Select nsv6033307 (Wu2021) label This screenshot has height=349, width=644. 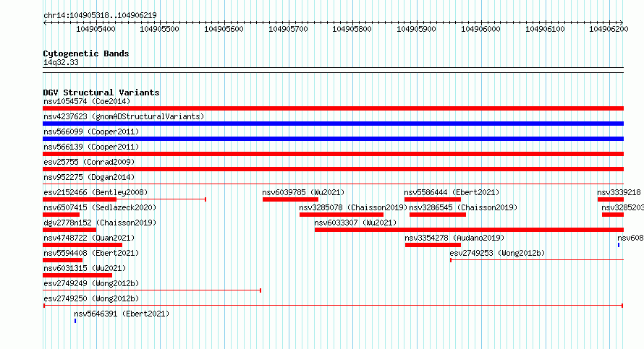coord(356,223)
